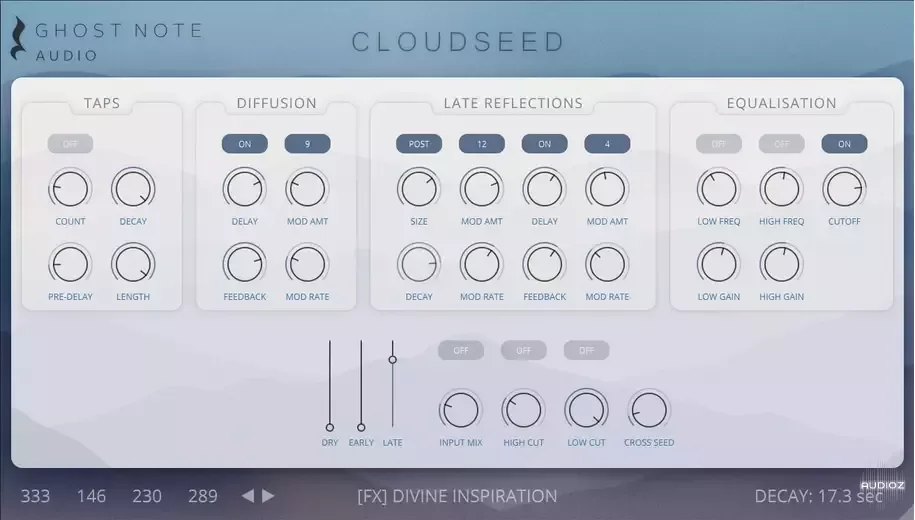Toggle the Late Reflections ON switch
The width and height of the screenshot is (915, 520).
(x=544, y=144)
